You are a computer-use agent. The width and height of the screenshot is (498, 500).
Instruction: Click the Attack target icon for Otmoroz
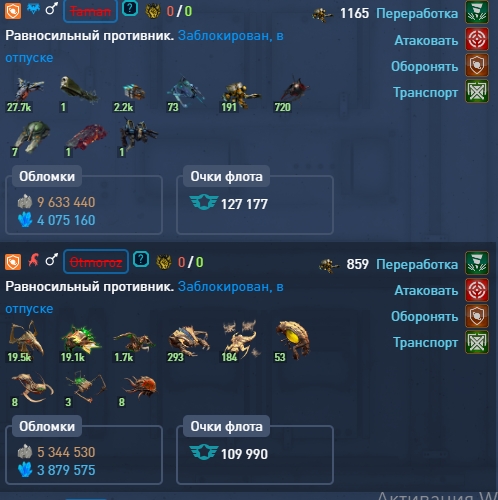[x=477, y=290]
